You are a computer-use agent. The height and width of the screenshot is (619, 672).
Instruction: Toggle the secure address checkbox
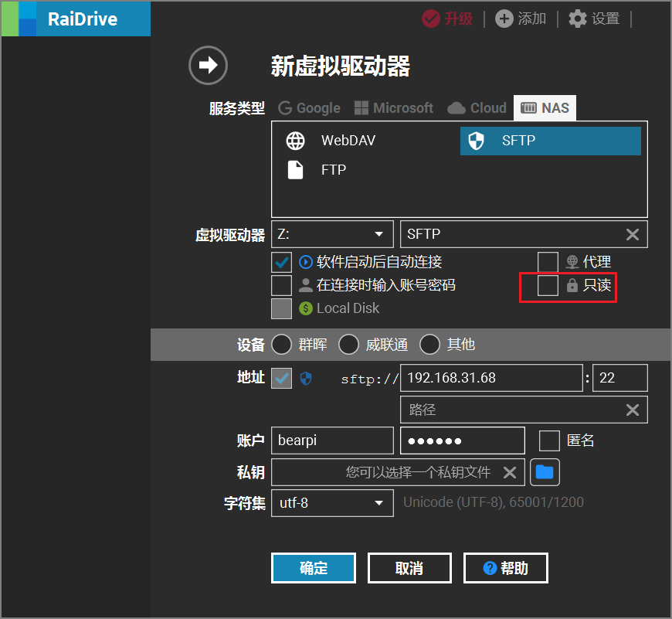coord(282,379)
